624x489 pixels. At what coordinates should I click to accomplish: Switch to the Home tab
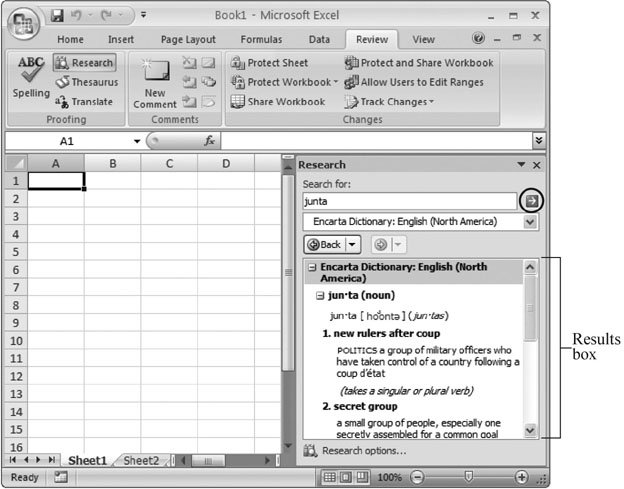[x=70, y=39]
